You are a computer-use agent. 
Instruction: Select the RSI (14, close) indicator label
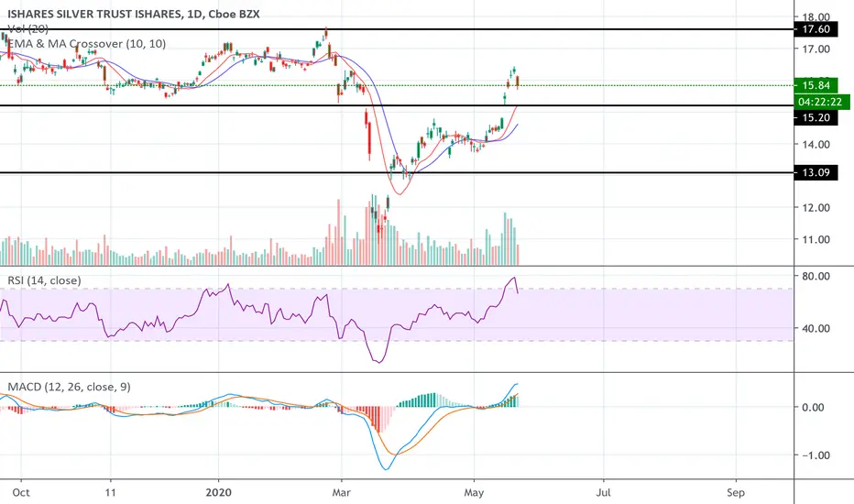[44, 280]
